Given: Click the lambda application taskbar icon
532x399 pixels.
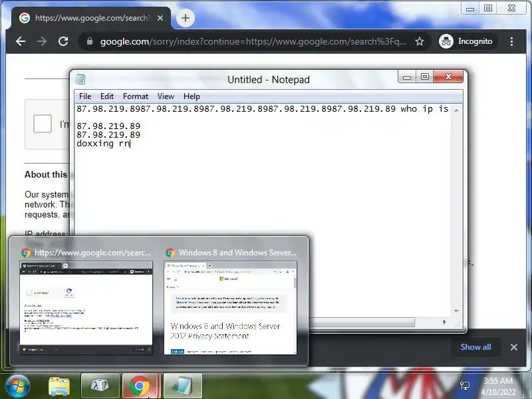Looking at the screenshot, I should [100, 385].
